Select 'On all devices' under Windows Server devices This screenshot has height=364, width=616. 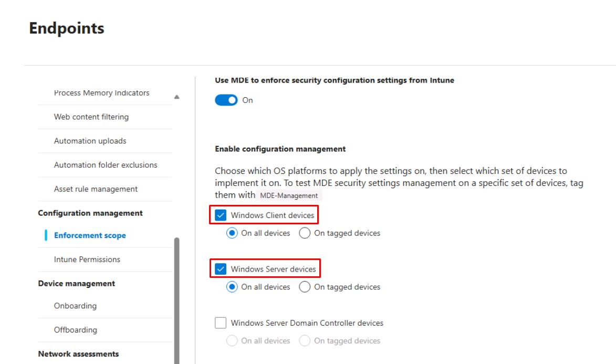(x=232, y=287)
